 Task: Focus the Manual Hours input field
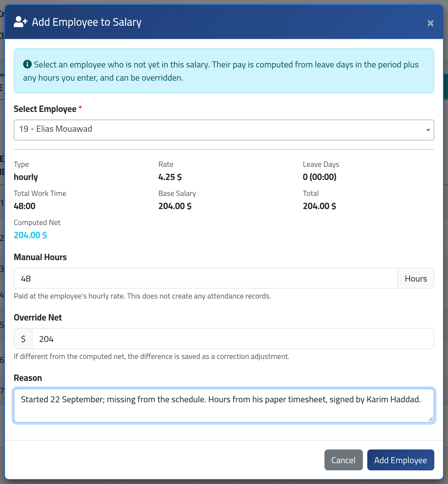pos(206,278)
